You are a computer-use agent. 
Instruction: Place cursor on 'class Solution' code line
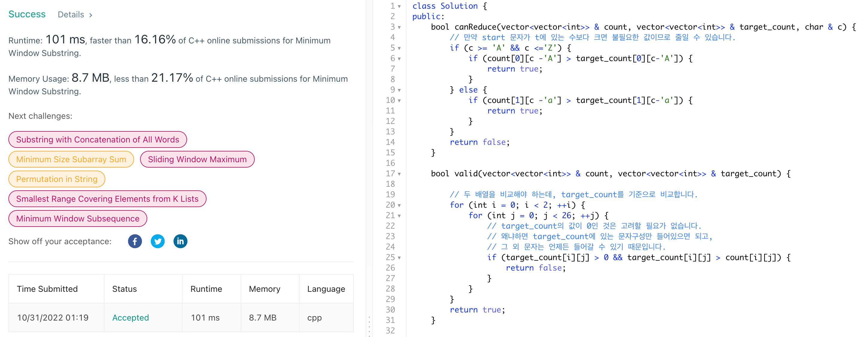click(450, 6)
